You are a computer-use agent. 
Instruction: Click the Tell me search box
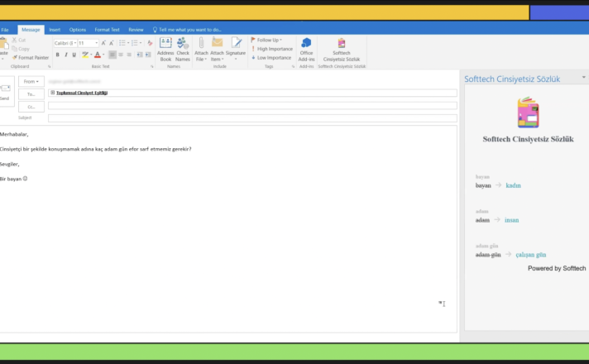pyautogui.click(x=187, y=30)
